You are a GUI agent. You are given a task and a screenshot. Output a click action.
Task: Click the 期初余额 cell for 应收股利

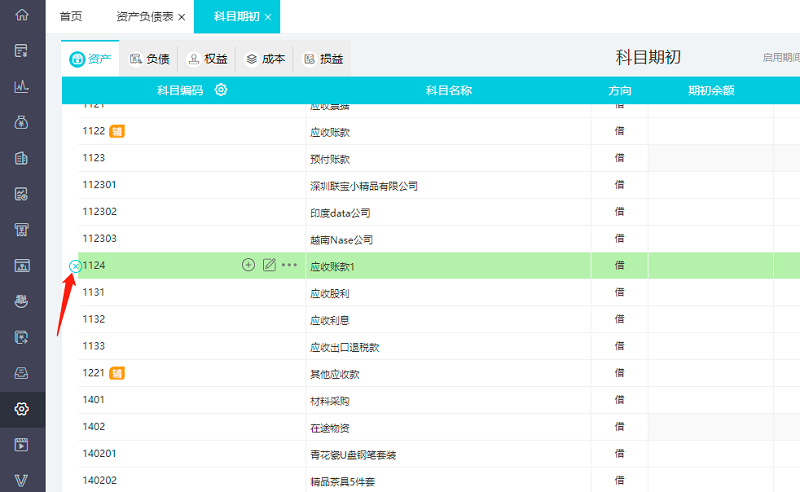(x=710, y=293)
